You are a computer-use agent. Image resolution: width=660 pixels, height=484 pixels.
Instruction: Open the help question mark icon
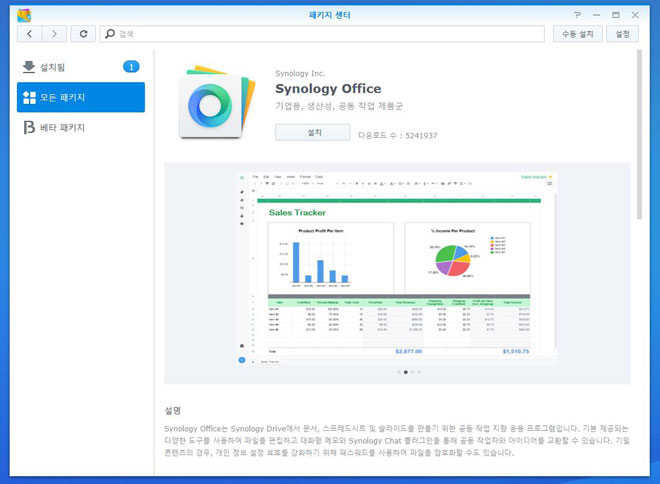(577, 15)
